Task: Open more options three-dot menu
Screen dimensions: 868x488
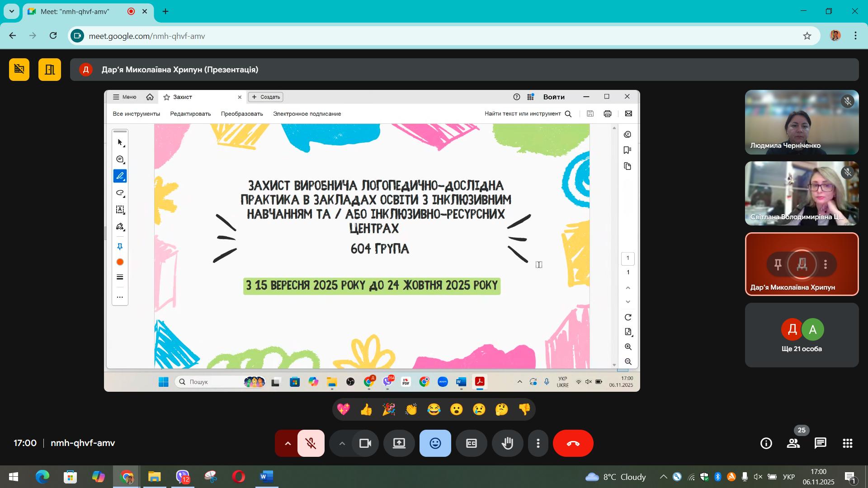Action: pos(538,443)
